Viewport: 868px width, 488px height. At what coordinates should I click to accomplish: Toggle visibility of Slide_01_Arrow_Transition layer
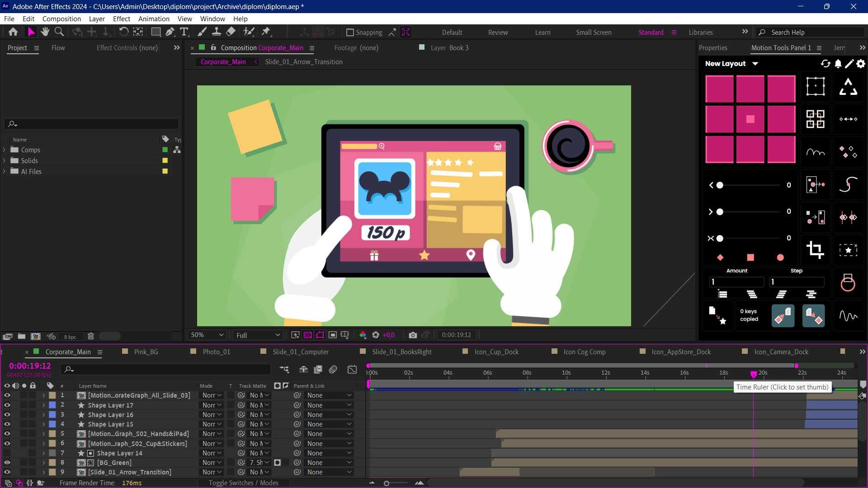(7, 472)
